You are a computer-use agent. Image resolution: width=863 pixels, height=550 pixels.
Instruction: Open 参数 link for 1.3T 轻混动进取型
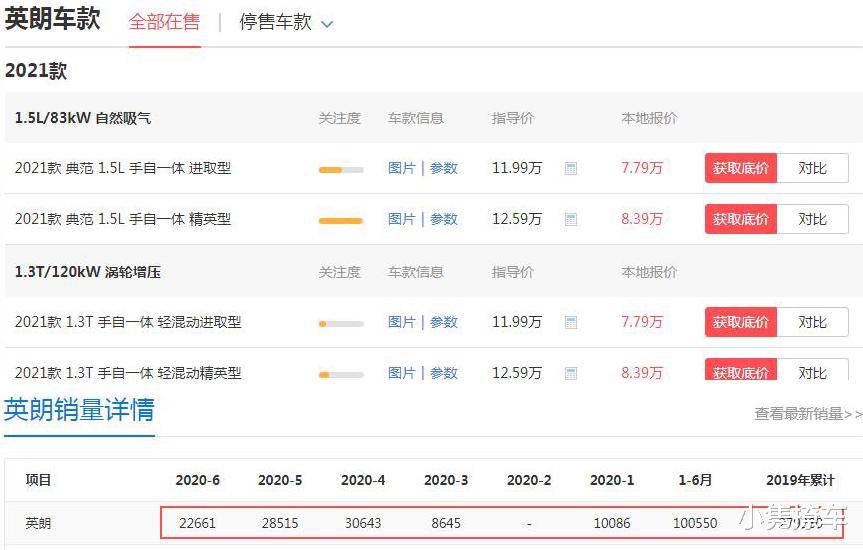click(444, 322)
